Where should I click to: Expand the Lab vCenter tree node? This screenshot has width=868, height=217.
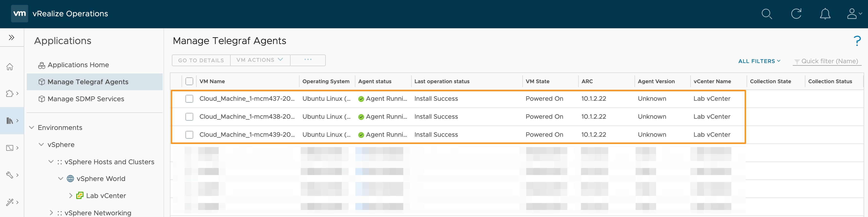pyautogui.click(x=70, y=195)
